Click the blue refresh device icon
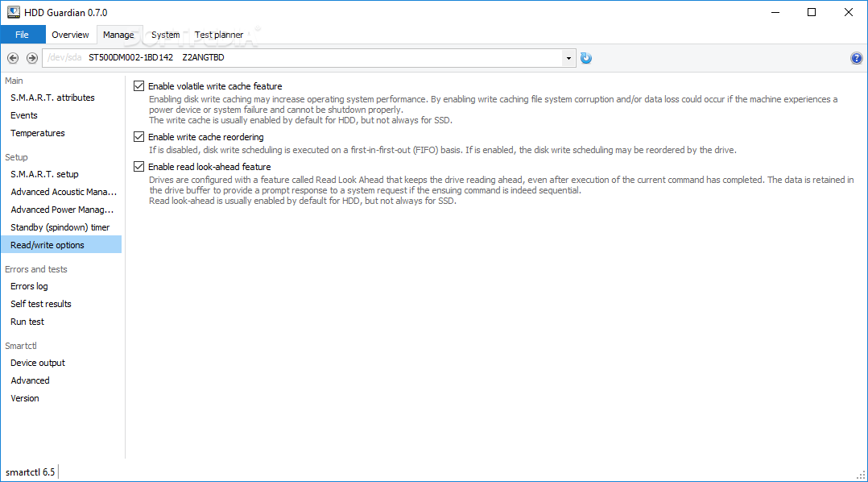868x482 pixels. 585,57
